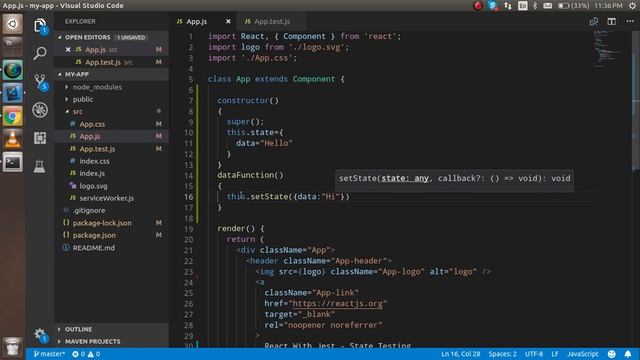Change end of line sequence LF

pyautogui.click(x=555, y=354)
